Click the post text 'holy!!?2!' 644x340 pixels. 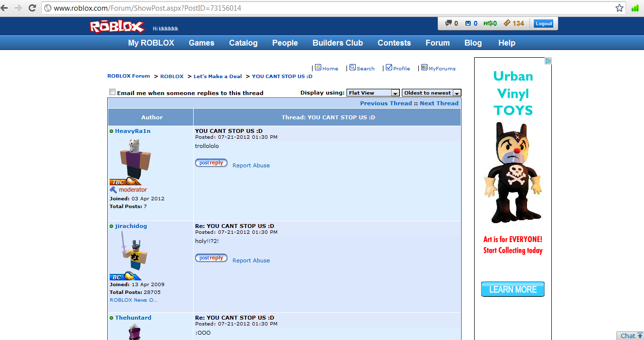[x=207, y=241]
